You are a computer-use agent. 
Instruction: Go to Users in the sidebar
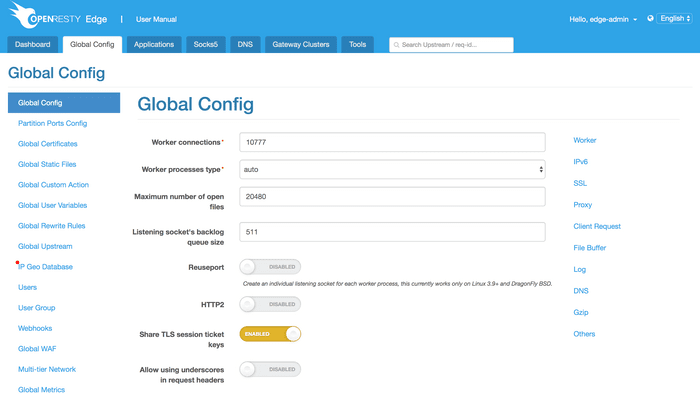point(27,287)
